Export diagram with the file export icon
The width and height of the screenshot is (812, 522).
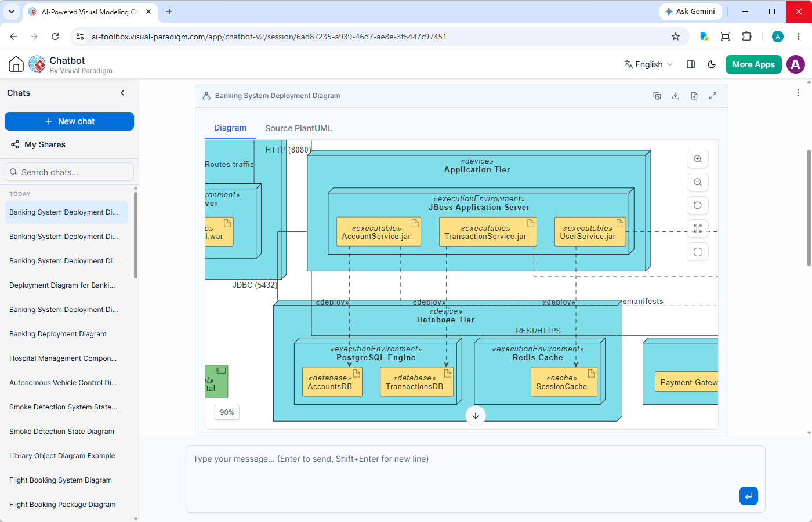click(x=694, y=96)
